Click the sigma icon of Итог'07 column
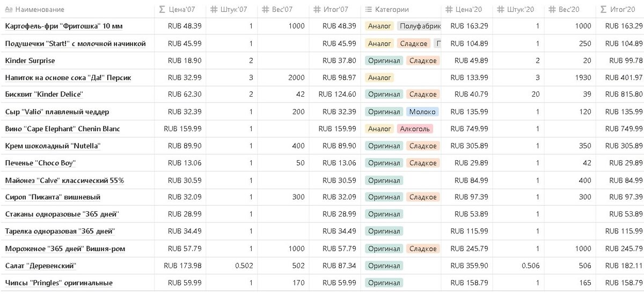Screen dimensions: 644x294 [317, 10]
